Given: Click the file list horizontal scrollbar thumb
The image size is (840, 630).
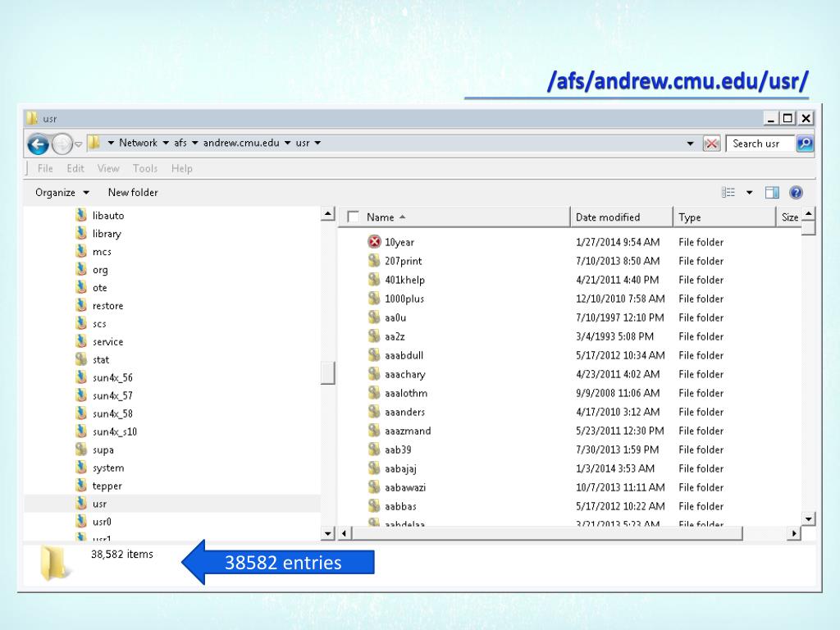Looking at the screenshot, I should (547, 533).
